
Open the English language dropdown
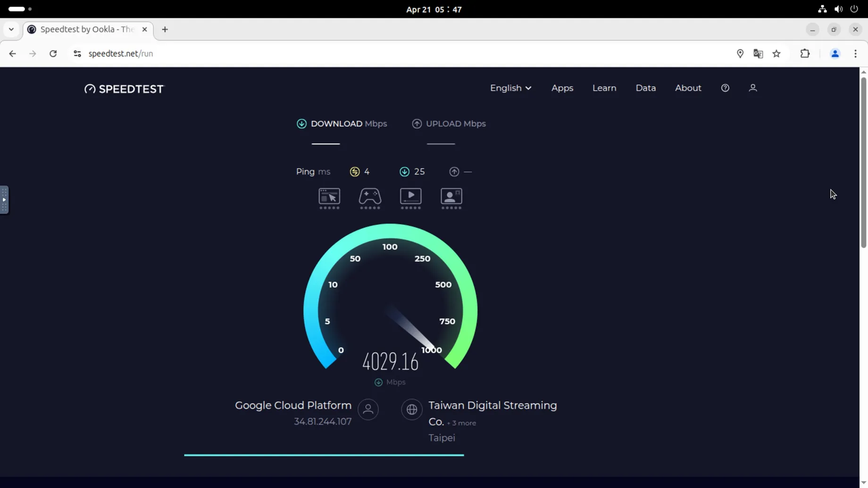pos(510,88)
